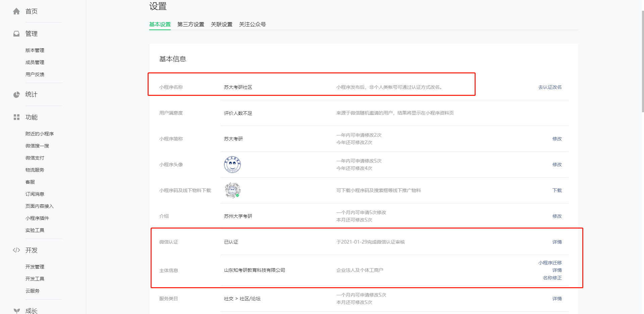Click the page vertical scrollbar

pos(642,61)
